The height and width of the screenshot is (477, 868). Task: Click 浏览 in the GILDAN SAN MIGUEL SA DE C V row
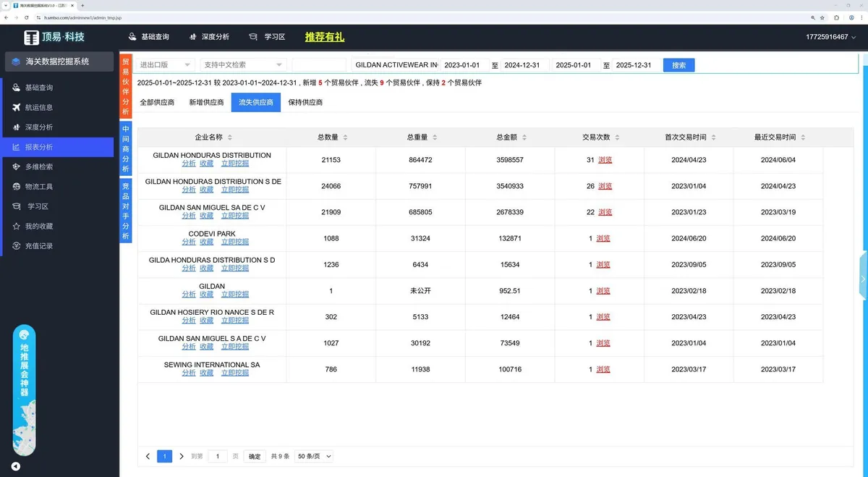(605, 212)
